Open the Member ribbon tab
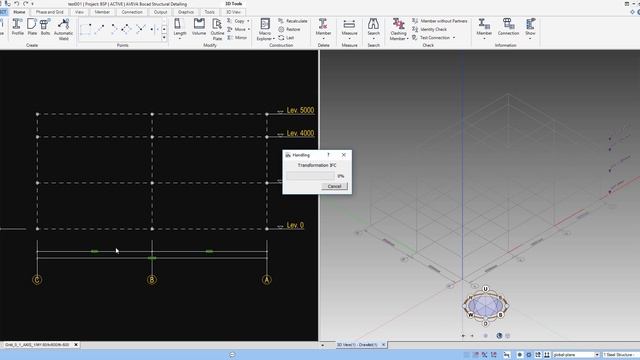The width and height of the screenshot is (640, 360). pyautogui.click(x=102, y=12)
